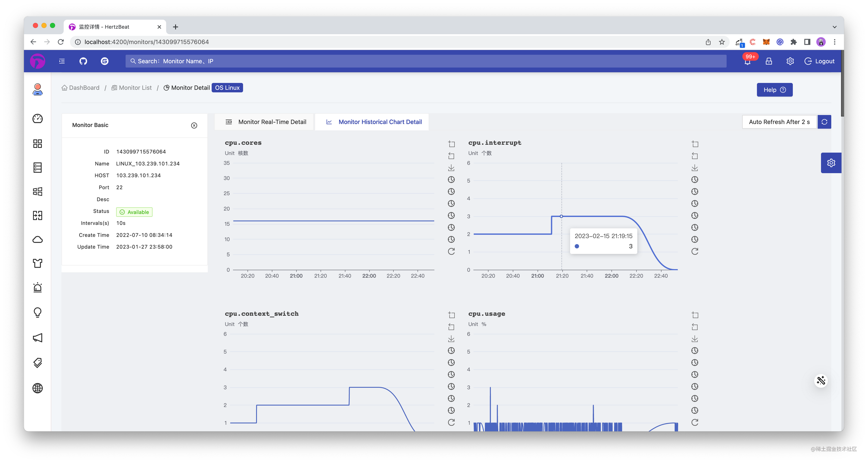Open the app grid icon in sidebar
Screen dimensions: 868x463
pyautogui.click(x=37, y=144)
